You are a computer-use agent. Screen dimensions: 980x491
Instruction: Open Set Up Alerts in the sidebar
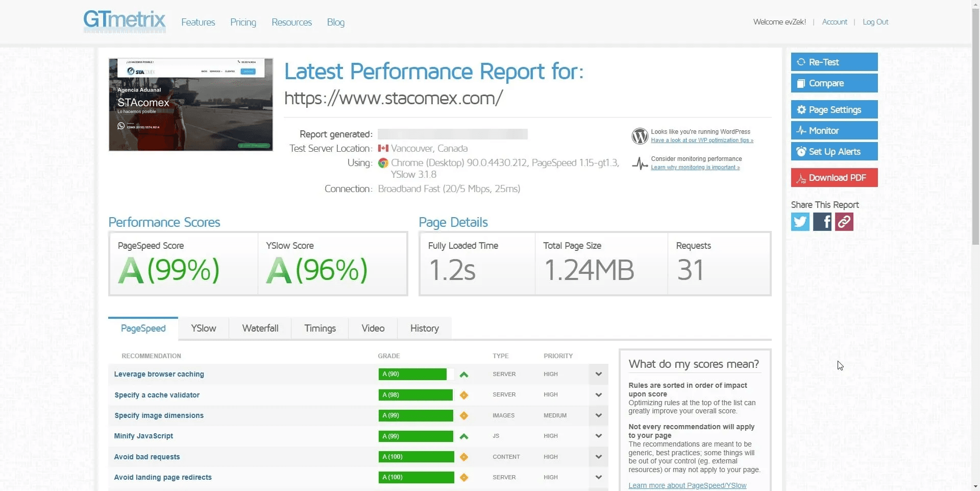tap(834, 151)
